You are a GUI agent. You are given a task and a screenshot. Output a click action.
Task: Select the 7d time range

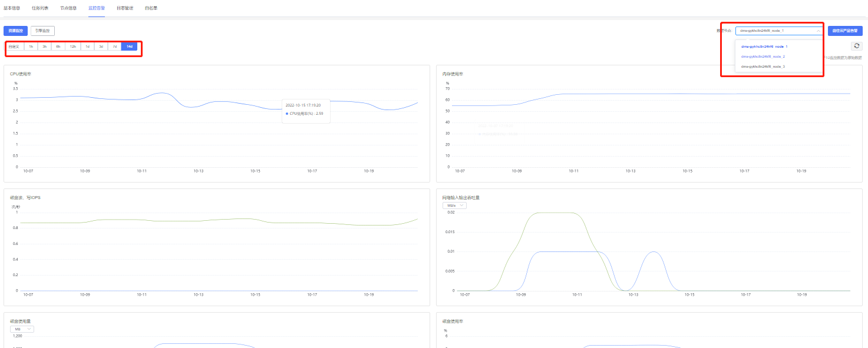[x=115, y=47]
